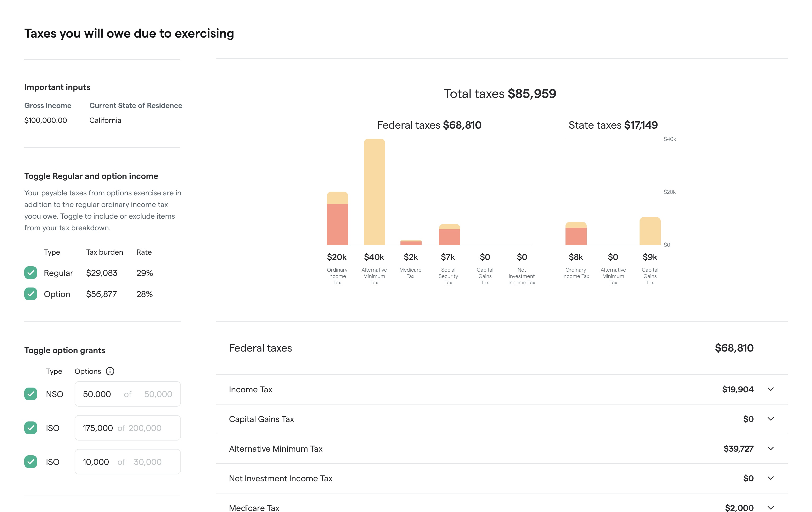Screen dimensions: 812x512
Task: Expand the Income Tax row chevron
Action: (x=770, y=389)
